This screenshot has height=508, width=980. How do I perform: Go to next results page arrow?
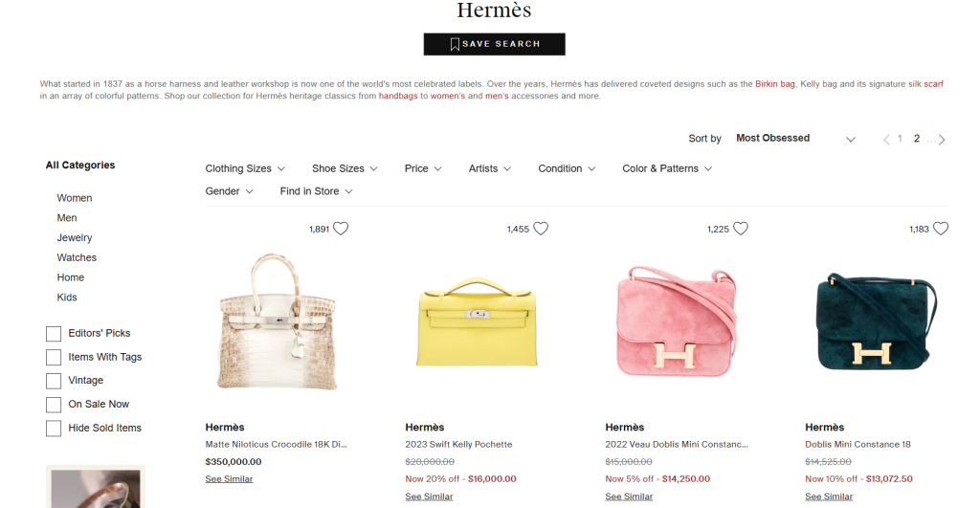coord(942,140)
